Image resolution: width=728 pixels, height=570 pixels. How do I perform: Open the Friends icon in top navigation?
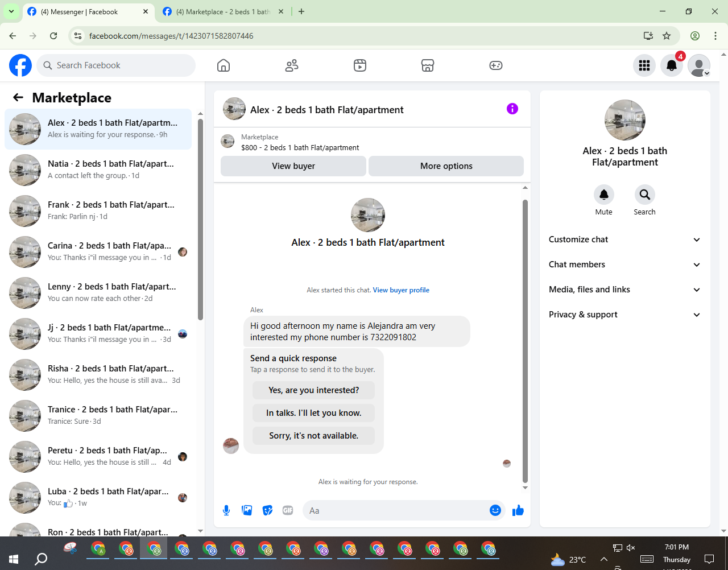click(x=292, y=65)
